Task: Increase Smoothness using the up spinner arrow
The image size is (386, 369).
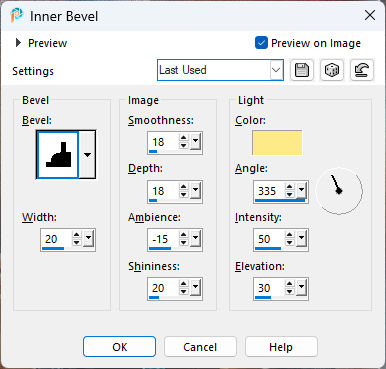Action: point(184,138)
